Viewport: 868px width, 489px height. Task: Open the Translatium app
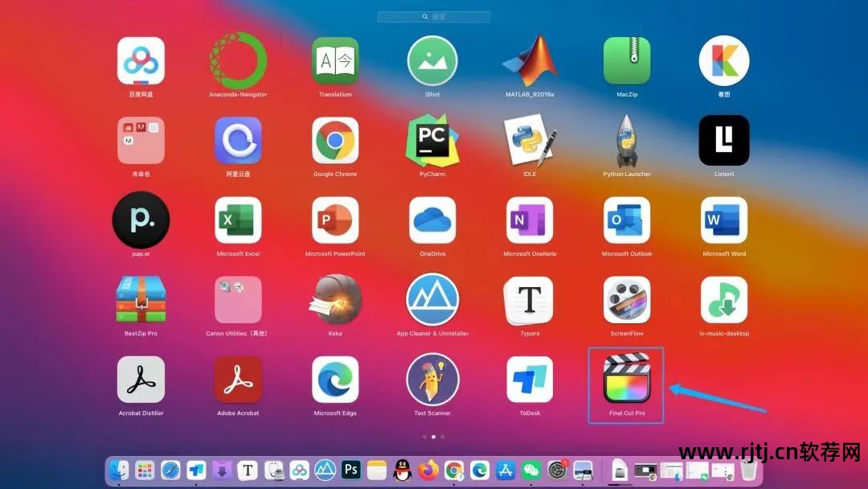(335, 61)
